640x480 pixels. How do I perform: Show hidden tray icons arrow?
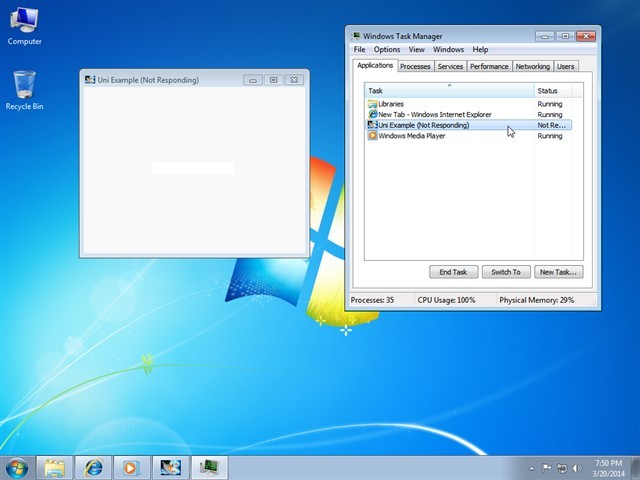click(531, 468)
